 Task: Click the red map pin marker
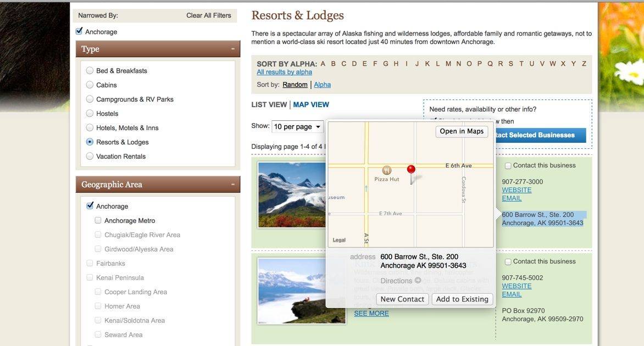411,170
